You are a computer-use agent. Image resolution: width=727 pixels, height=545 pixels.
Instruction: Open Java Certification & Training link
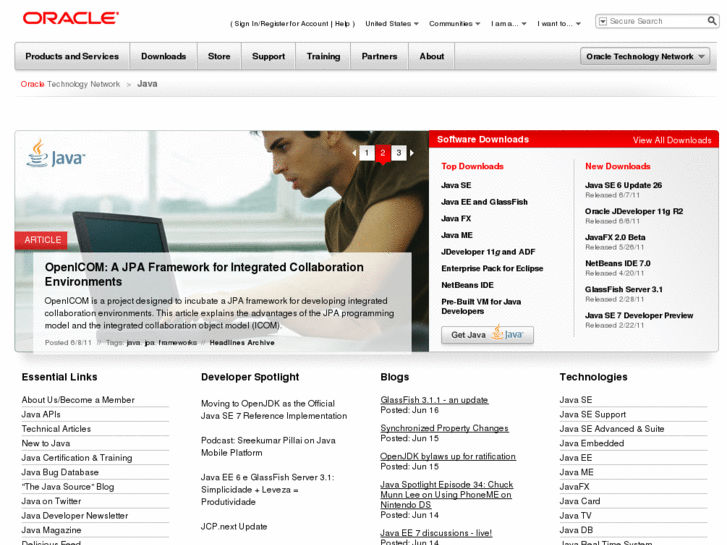click(77, 458)
